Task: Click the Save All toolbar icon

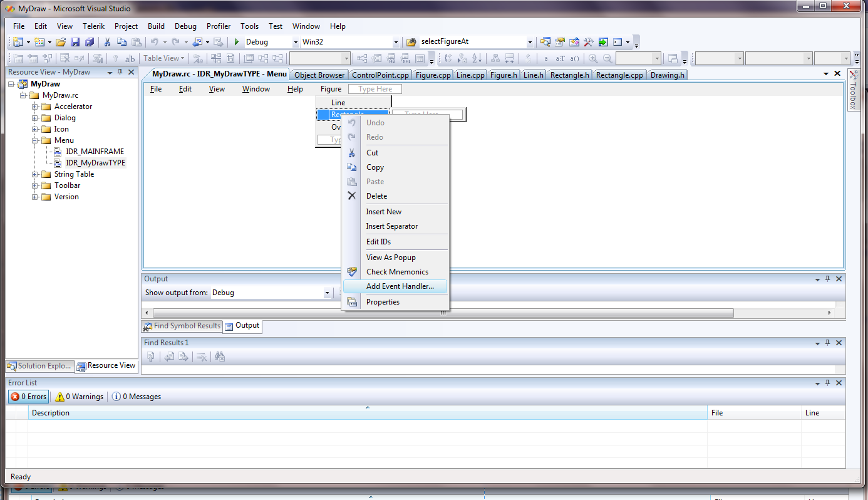Action: [90, 42]
